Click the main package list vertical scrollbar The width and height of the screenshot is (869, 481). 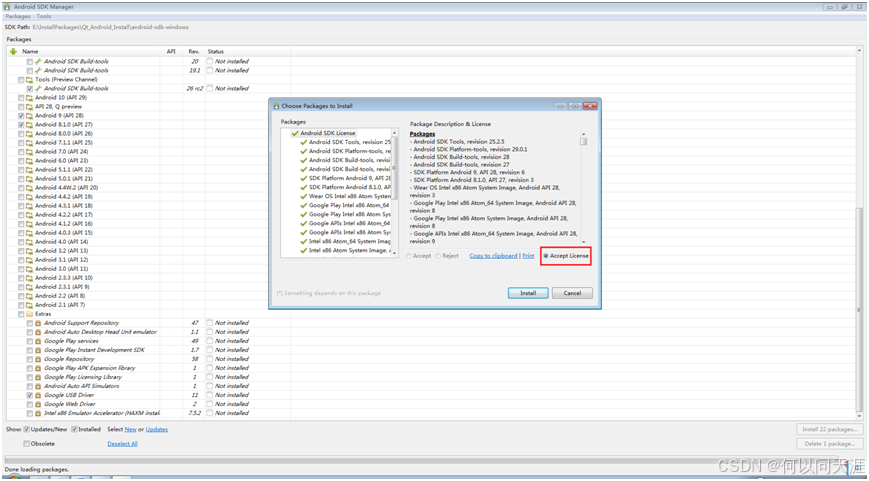(x=860, y=233)
